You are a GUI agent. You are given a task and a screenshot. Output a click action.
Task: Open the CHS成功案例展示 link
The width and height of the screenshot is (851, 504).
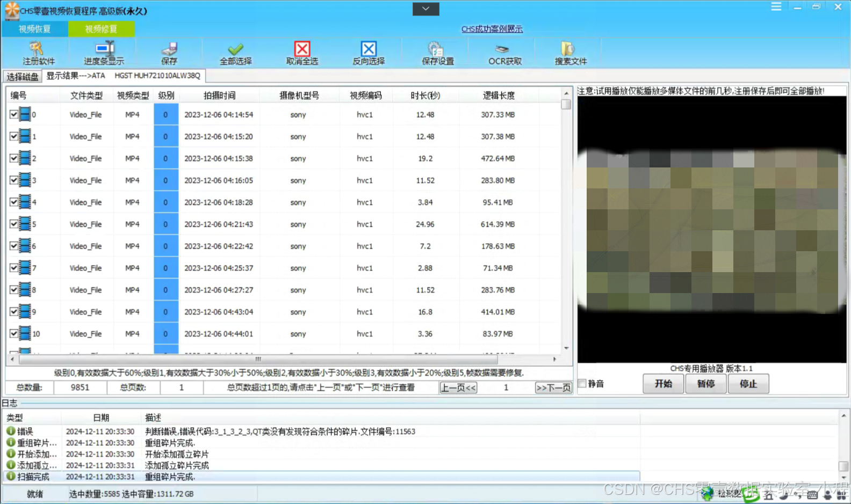click(x=492, y=29)
